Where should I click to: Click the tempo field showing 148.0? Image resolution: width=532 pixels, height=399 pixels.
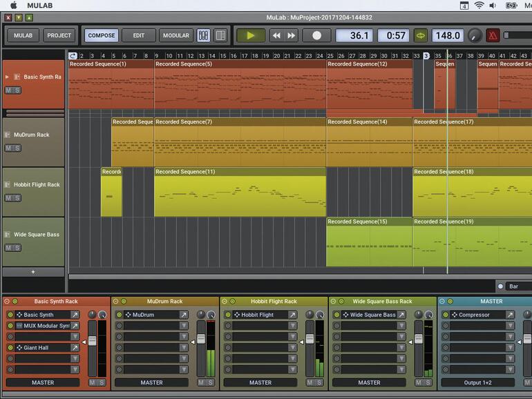pos(447,35)
